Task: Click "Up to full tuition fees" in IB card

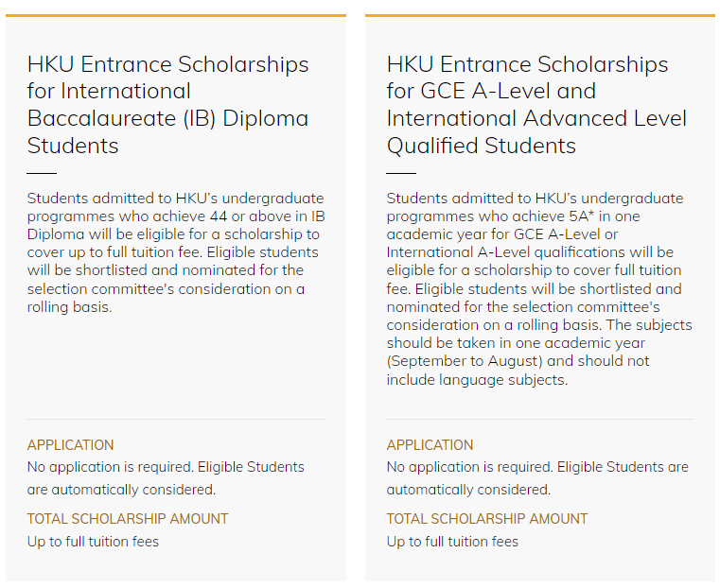Action: pyautogui.click(x=93, y=542)
